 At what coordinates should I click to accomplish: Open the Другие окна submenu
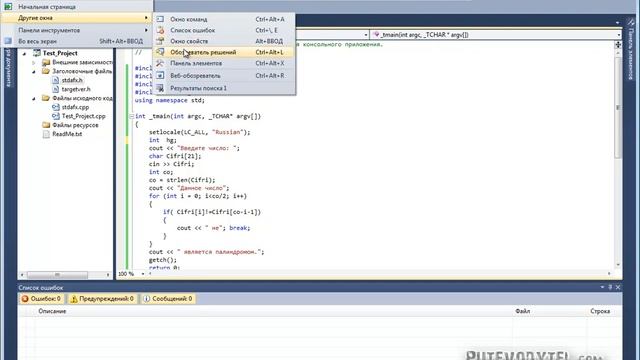(x=76, y=18)
